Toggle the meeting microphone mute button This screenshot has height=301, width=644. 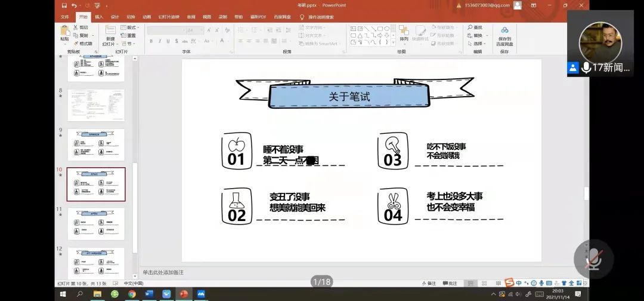594,259
